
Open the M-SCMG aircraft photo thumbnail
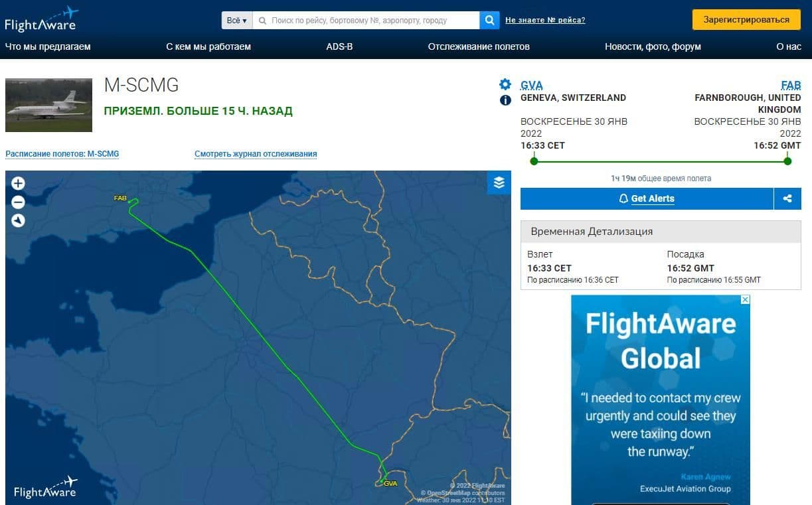tap(49, 105)
